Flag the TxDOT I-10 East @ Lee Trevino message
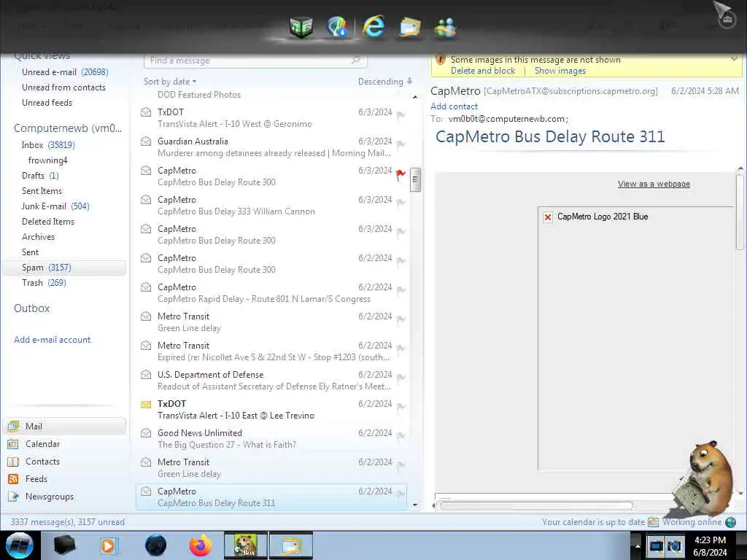The height and width of the screenshot is (560, 747). click(401, 407)
